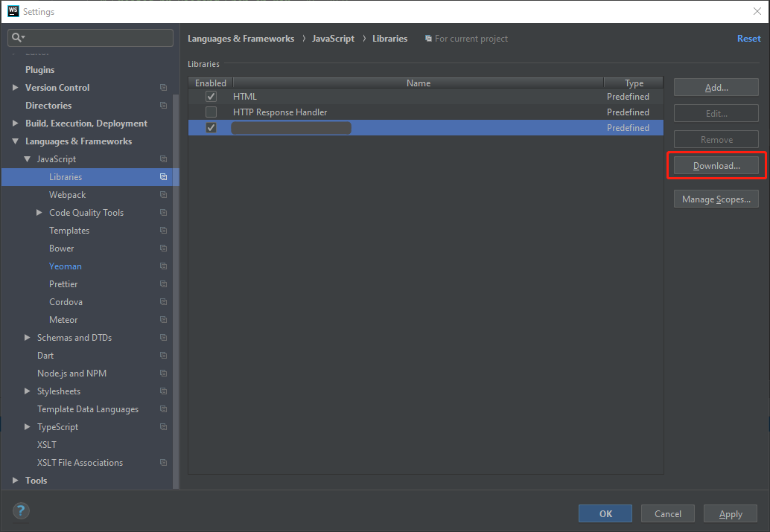Expand the Stylesheets tree node
The width and height of the screenshot is (770, 532).
[27, 391]
